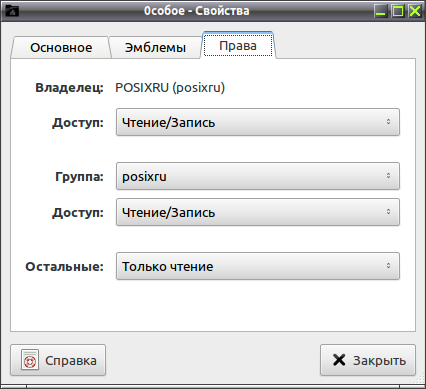Expand the Группа posixru dropdown
The height and width of the screenshot is (389, 426).
(x=258, y=176)
